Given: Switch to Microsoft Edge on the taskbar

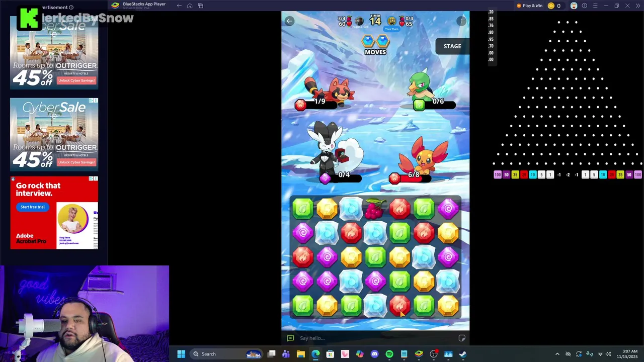Looking at the screenshot, I should (315, 354).
